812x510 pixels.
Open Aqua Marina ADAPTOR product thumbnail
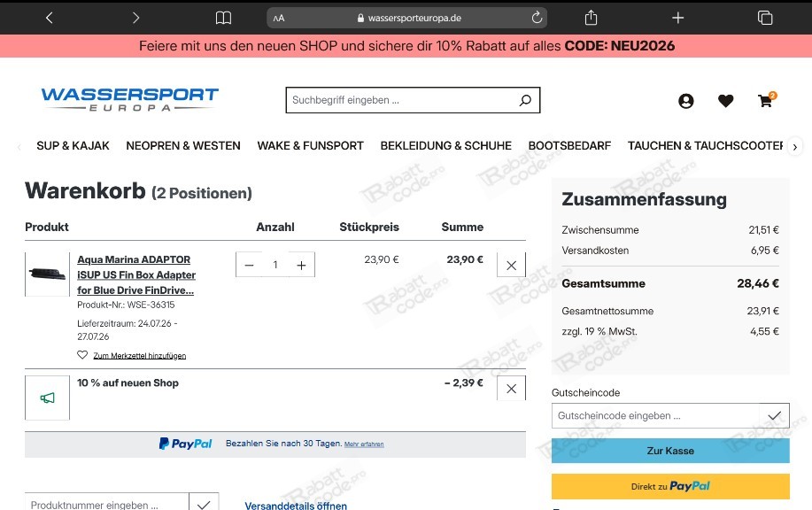click(x=47, y=274)
